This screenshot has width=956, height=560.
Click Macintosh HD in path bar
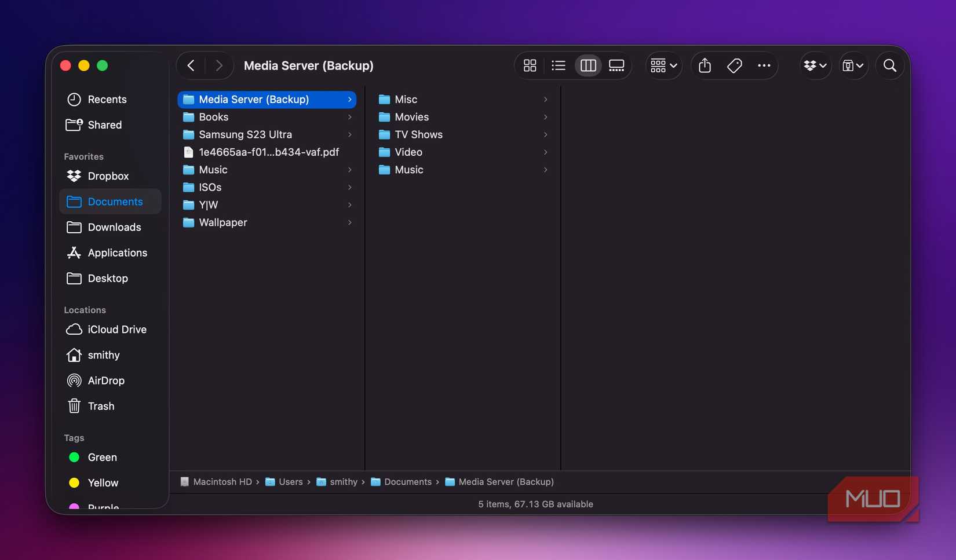click(222, 482)
